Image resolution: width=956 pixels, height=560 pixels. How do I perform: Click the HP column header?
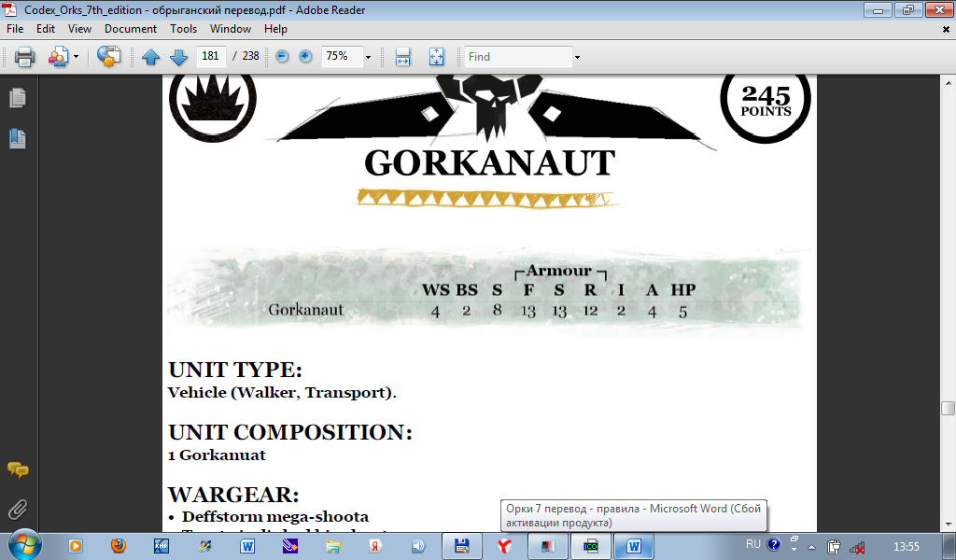coord(683,290)
